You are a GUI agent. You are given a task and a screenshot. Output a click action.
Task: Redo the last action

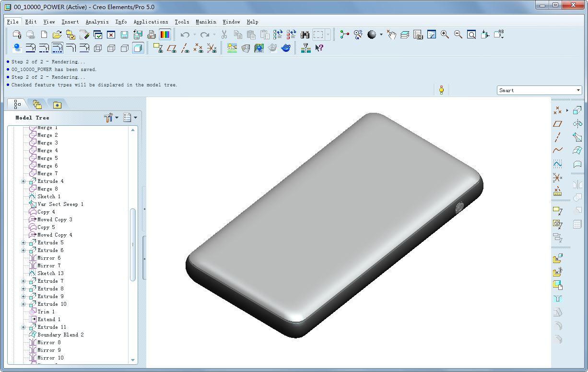point(205,35)
